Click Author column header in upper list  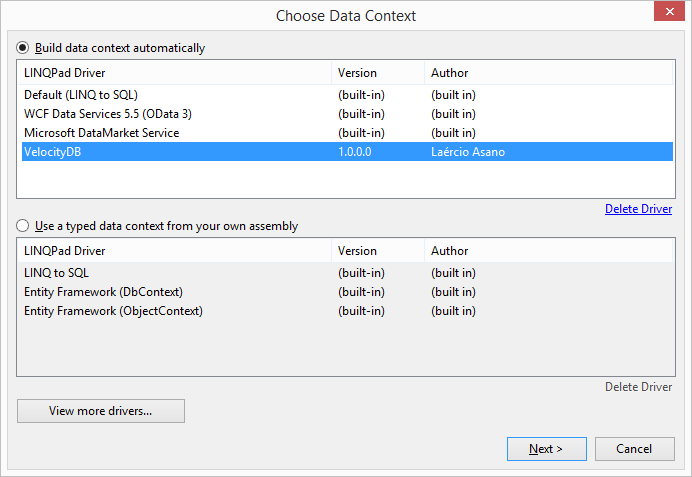tap(549, 73)
